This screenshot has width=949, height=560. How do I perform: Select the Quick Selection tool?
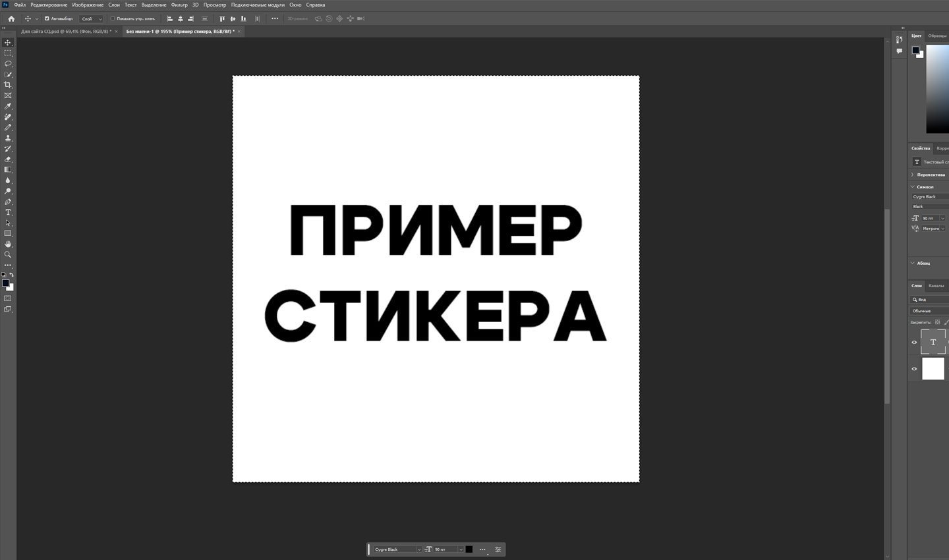(x=8, y=74)
